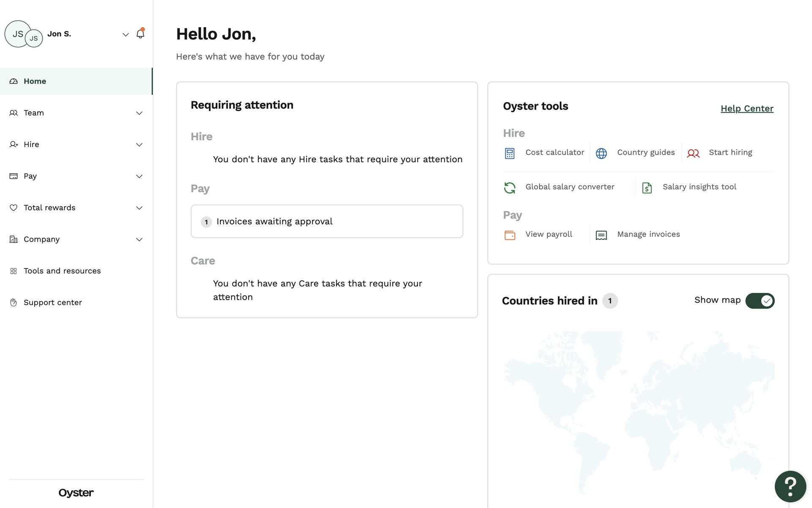Open the Salary insights tool
Image resolution: width=812 pixels, height=508 pixels.
(699, 187)
